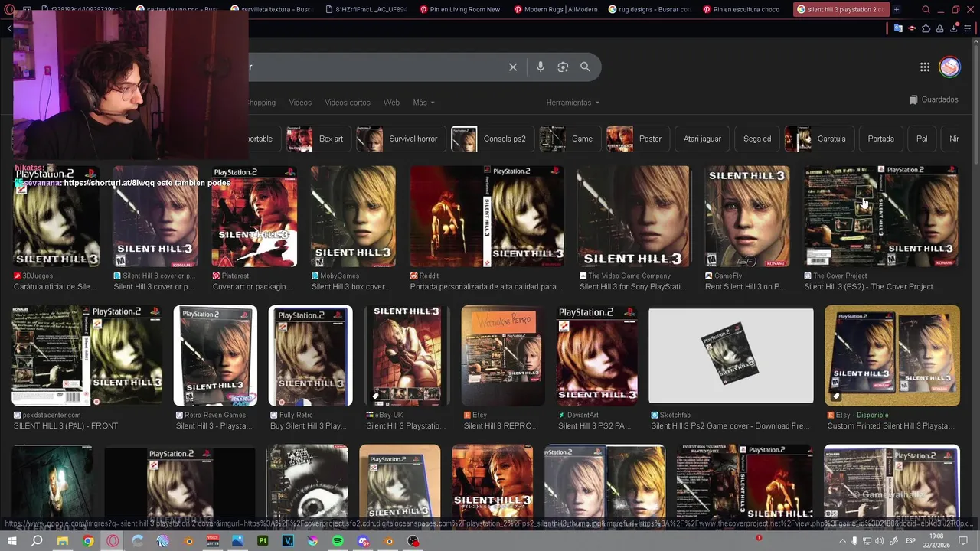Screen dimensions: 980x551
Task: Open File Explorer from the taskbar
Action: [63, 541]
